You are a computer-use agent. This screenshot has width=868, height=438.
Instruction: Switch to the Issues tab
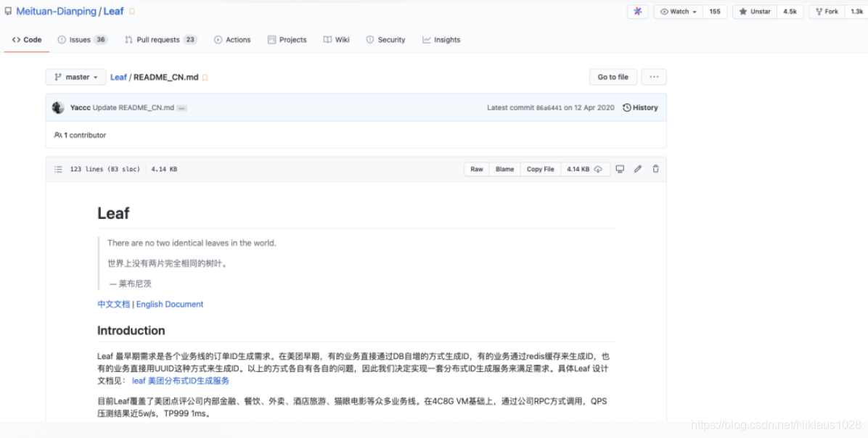click(83, 40)
